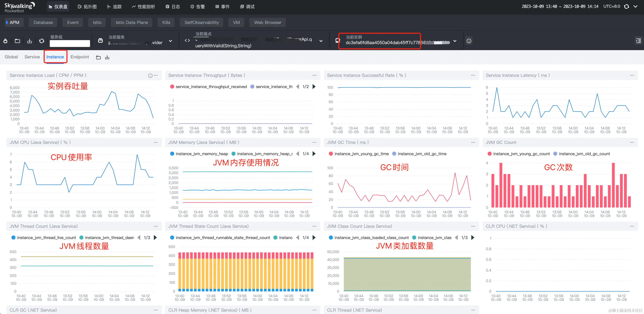Go to next JVM Memory legend page
This screenshot has width=644, height=314.
click(314, 154)
